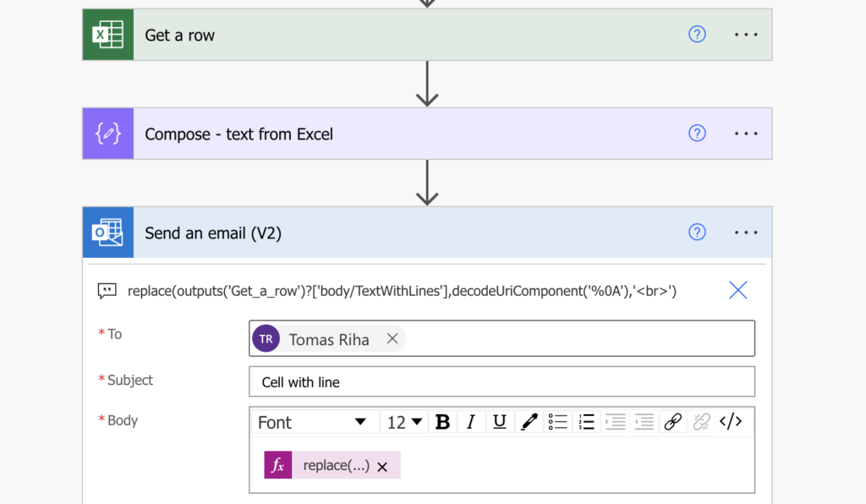The image size is (866, 504).
Task: Click the second indent button before link icon
Action: pos(644,422)
